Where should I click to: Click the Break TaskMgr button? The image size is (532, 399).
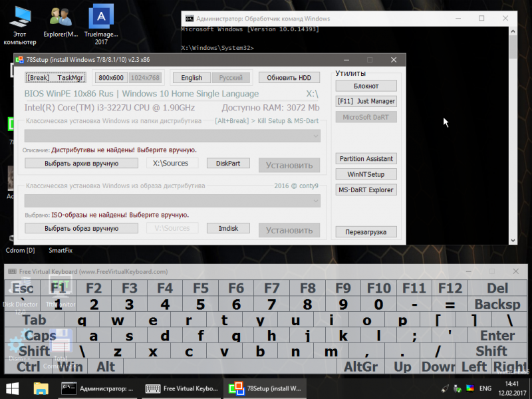(x=55, y=78)
